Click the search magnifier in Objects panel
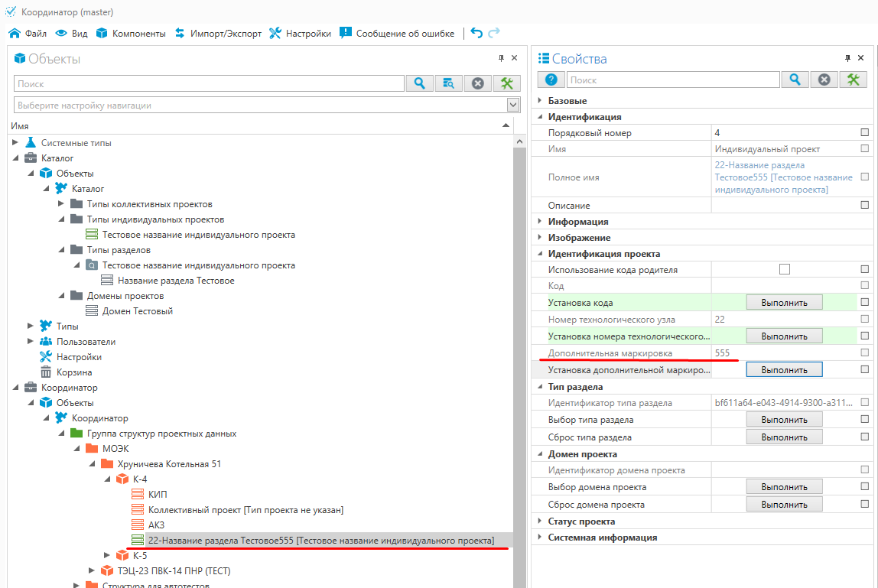878x588 pixels. click(x=419, y=84)
